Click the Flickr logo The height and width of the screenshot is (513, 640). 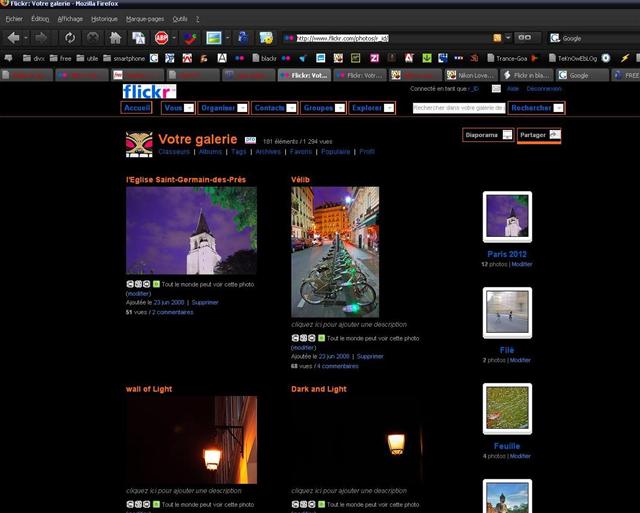tap(149, 92)
